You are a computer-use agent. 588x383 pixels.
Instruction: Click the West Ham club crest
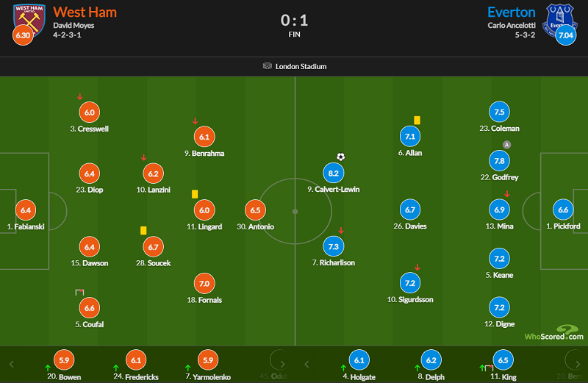coord(29,19)
